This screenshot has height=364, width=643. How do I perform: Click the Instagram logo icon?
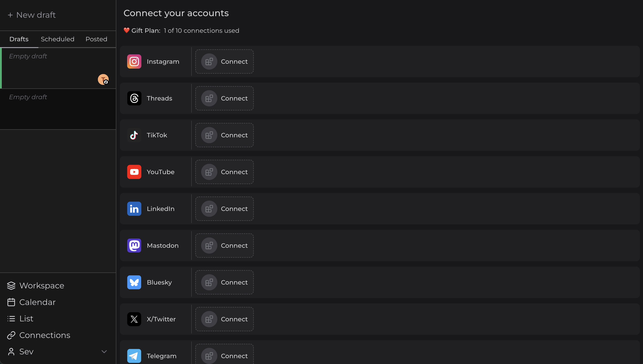click(x=134, y=61)
